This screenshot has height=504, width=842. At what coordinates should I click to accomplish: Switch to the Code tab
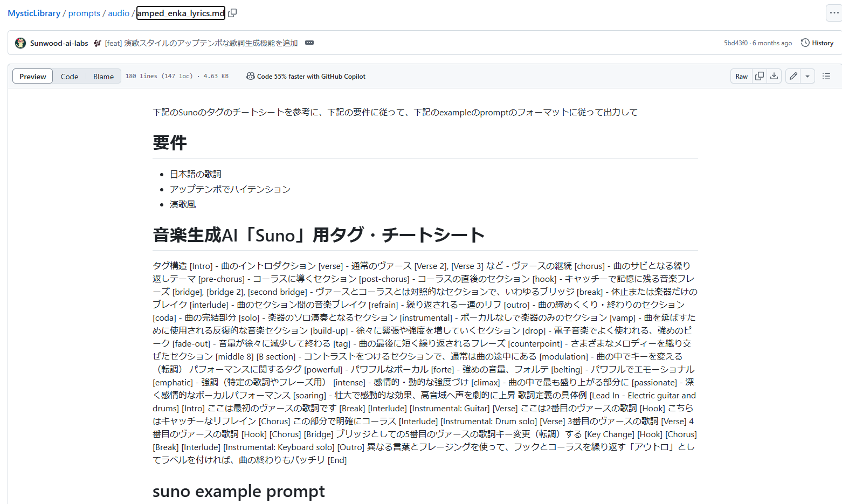70,77
